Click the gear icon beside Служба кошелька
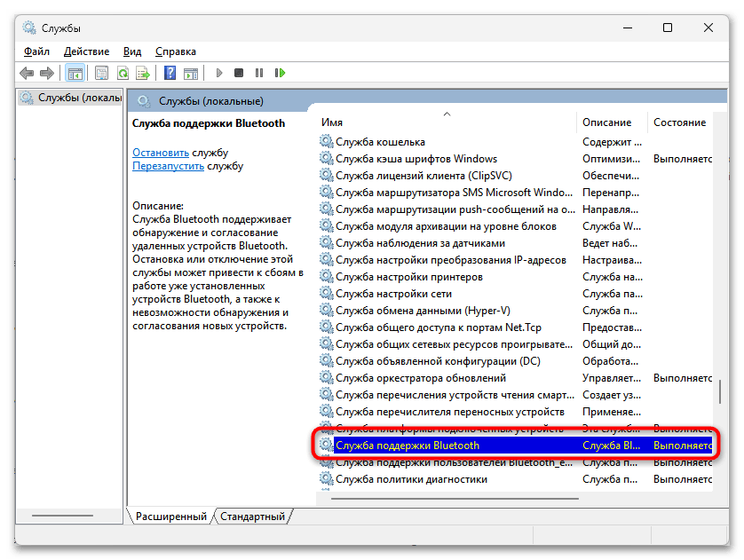The image size is (744, 560). tap(326, 141)
